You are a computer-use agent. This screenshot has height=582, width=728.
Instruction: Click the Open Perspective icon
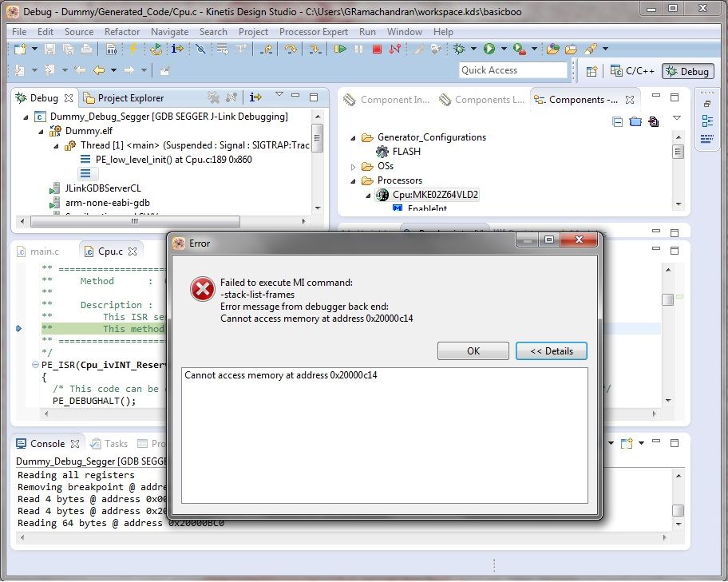click(x=590, y=70)
